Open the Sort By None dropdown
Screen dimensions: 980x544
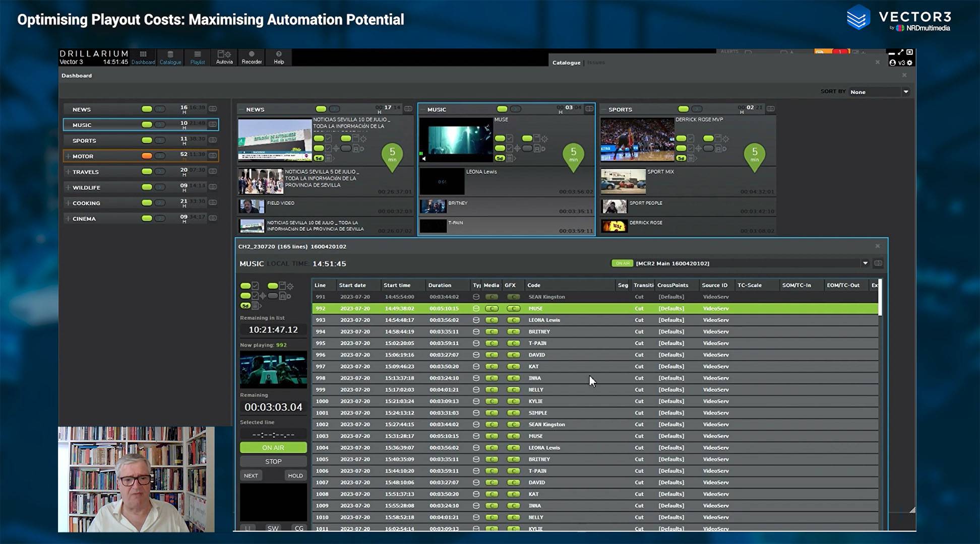[x=879, y=92]
